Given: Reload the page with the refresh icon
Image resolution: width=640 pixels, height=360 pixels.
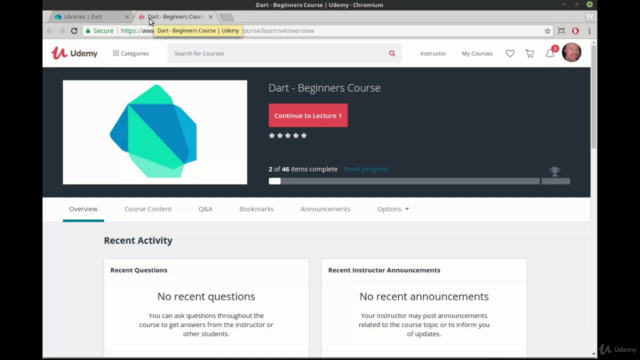Looking at the screenshot, I should (x=74, y=31).
